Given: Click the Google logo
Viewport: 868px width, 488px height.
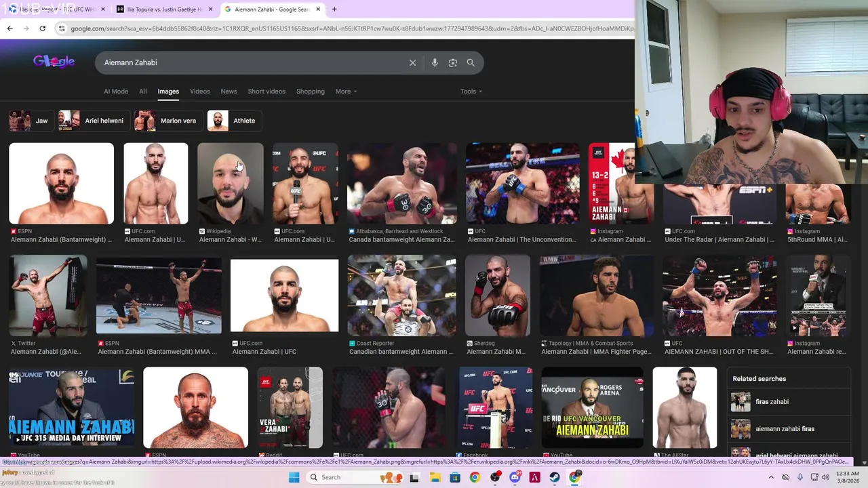Looking at the screenshot, I should pos(54,62).
